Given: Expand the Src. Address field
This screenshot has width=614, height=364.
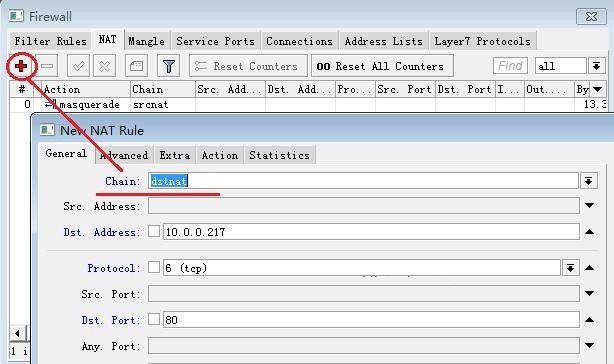Looking at the screenshot, I should (589, 205).
